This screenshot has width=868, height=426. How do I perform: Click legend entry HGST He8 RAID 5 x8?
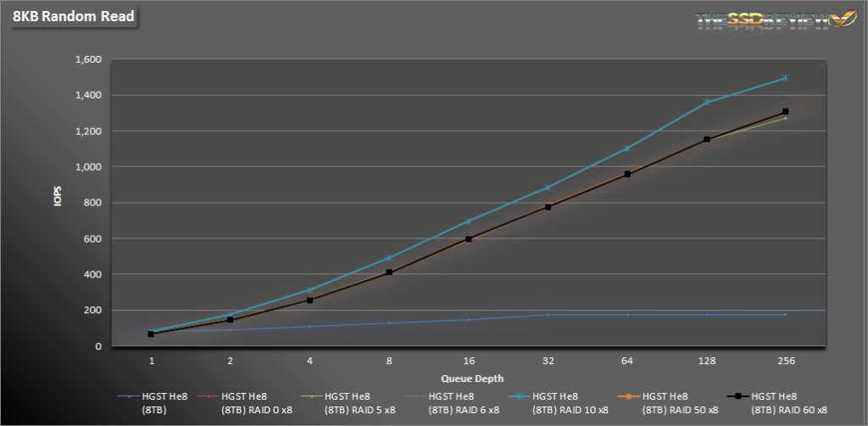348,403
